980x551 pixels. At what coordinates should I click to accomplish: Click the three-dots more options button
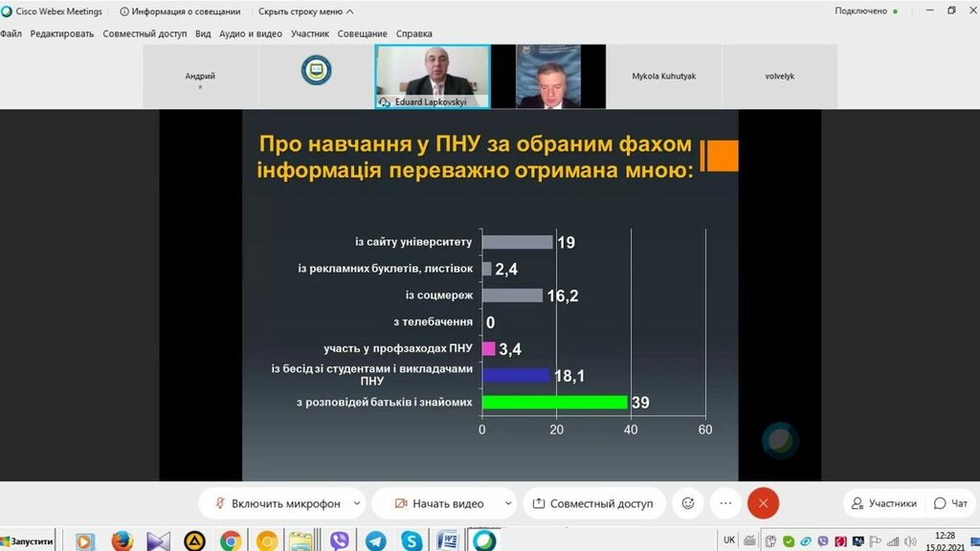point(725,503)
